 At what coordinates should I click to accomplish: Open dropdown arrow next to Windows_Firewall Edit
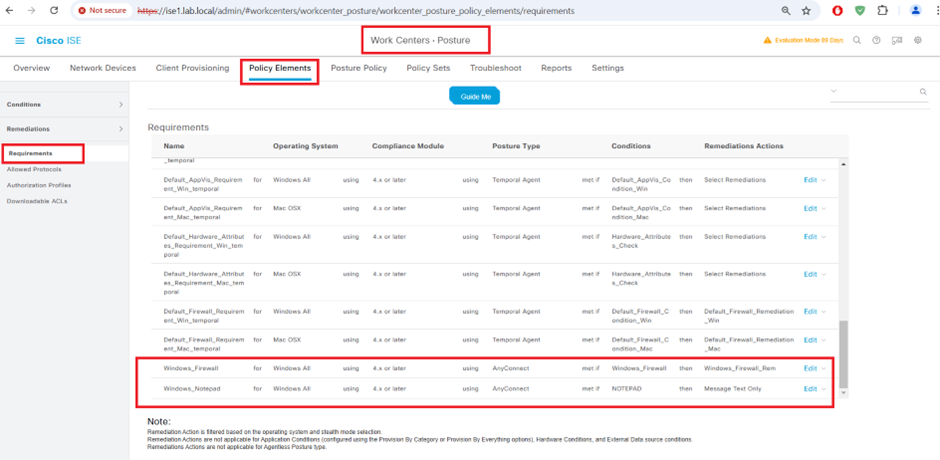point(824,368)
